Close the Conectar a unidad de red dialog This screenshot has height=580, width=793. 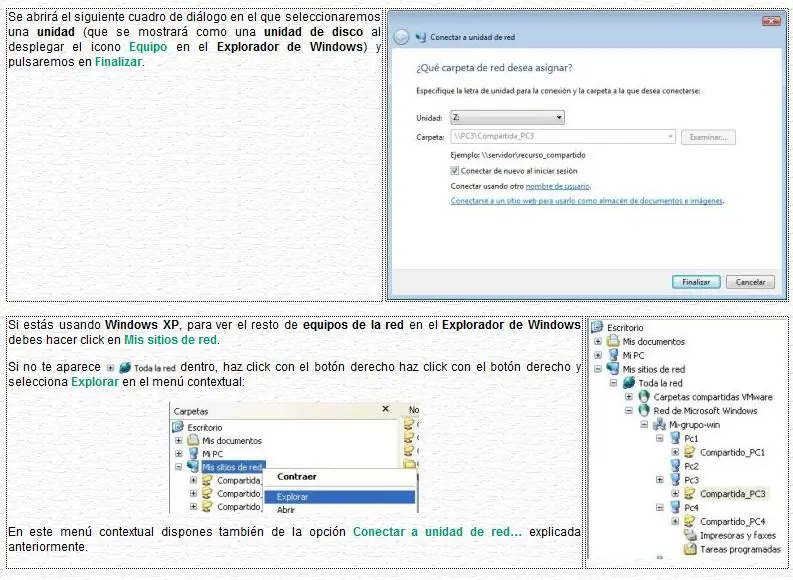771,21
